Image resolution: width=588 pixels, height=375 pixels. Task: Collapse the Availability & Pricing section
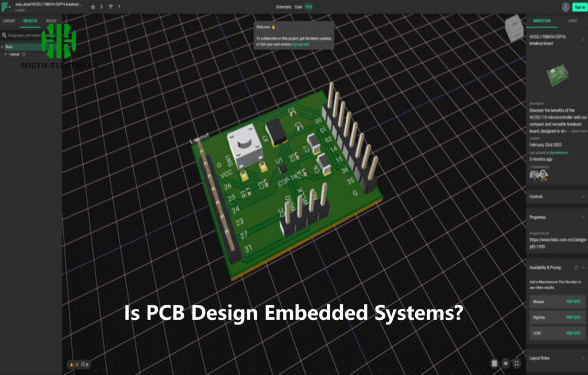point(582,267)
